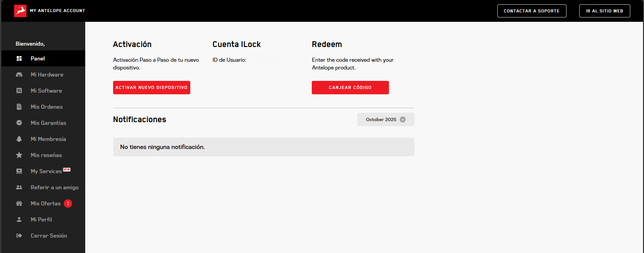The height and width of the screenshot is (253, 644).
Task: Click the Mis Ofertas gift icon
Action: click(19, 203)
